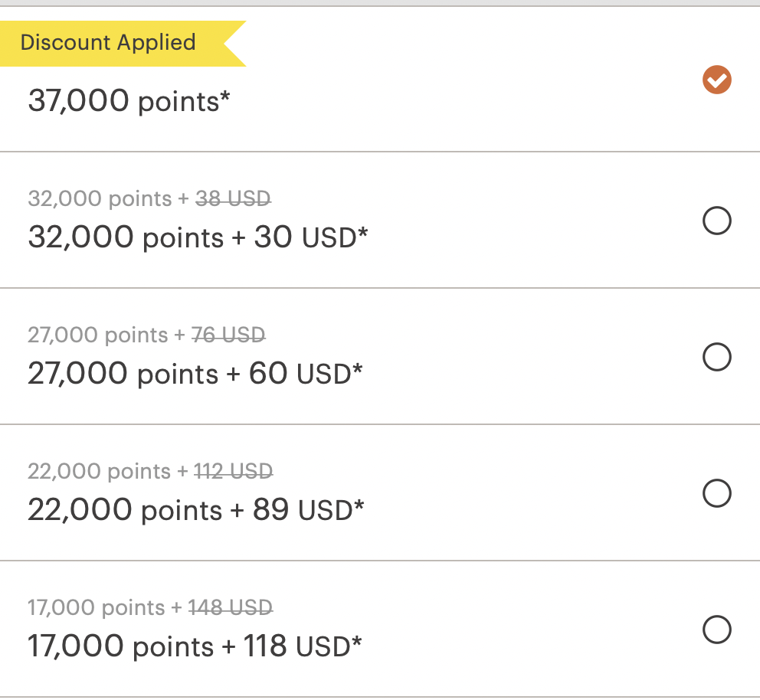760x700 pixels.
Task: Click the 22,000 points + 89 USD* label
Action: (196, 510)
